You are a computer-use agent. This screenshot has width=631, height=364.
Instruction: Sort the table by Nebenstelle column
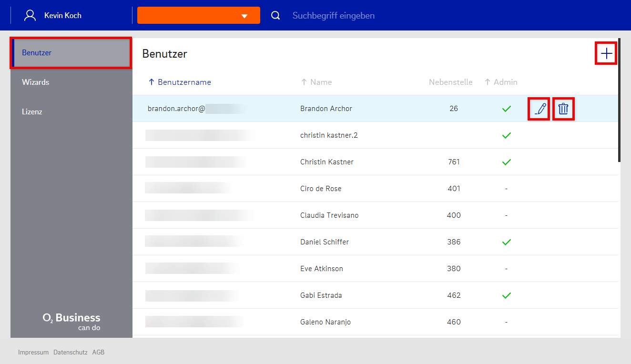pos(450,82)
